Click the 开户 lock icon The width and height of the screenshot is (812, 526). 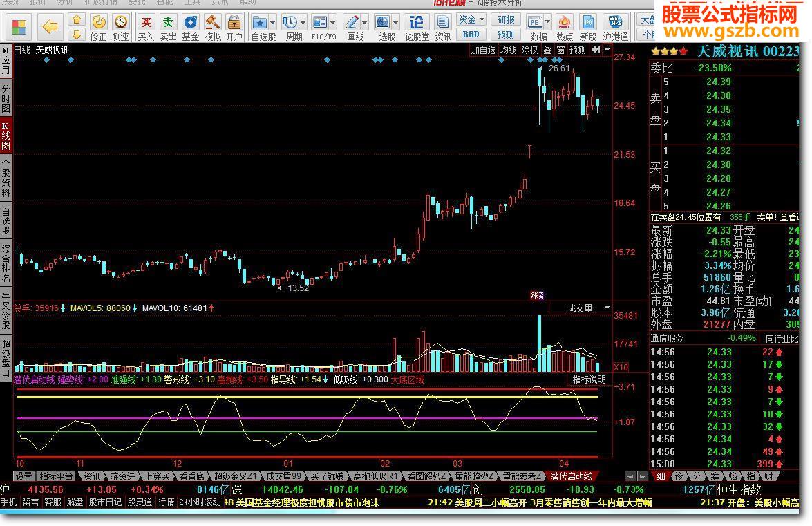[234, 28]
